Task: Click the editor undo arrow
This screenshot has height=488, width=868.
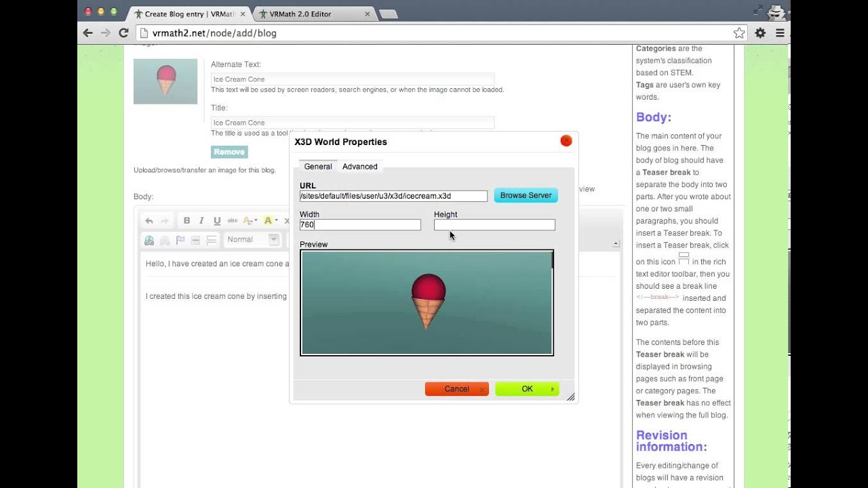Action: (x=149, y=221)
